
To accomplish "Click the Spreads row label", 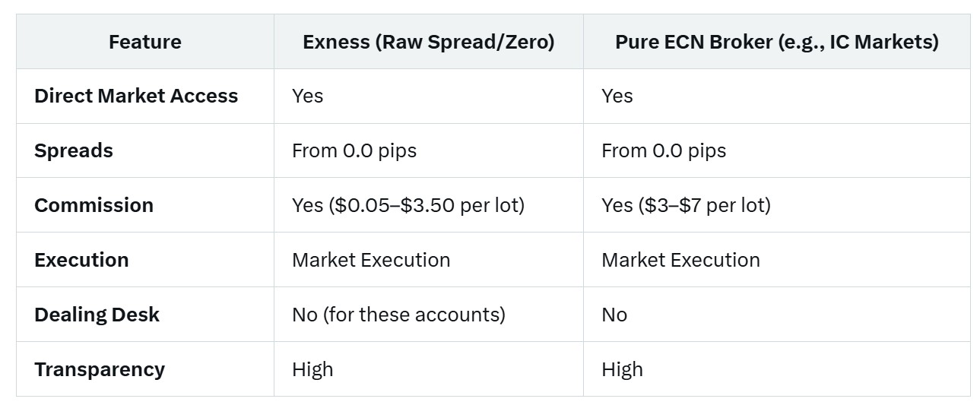I will pyautogui.click(x=74, y=150).
